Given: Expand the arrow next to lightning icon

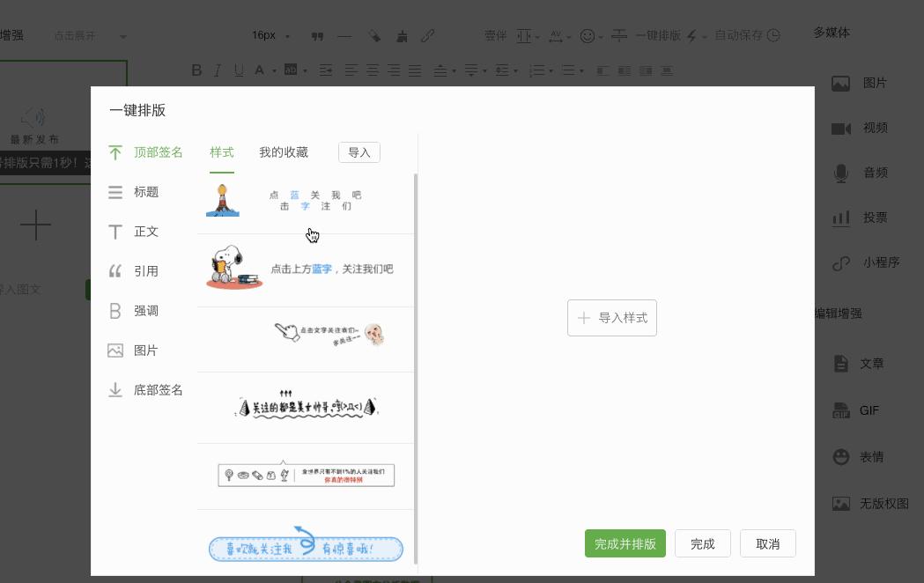Looking at the screenshot, I should click(704, 36).
